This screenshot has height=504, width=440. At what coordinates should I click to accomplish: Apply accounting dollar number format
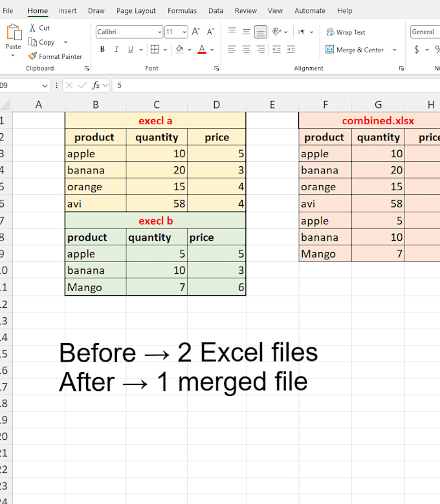pyautogui.click(x=417, y=50)
